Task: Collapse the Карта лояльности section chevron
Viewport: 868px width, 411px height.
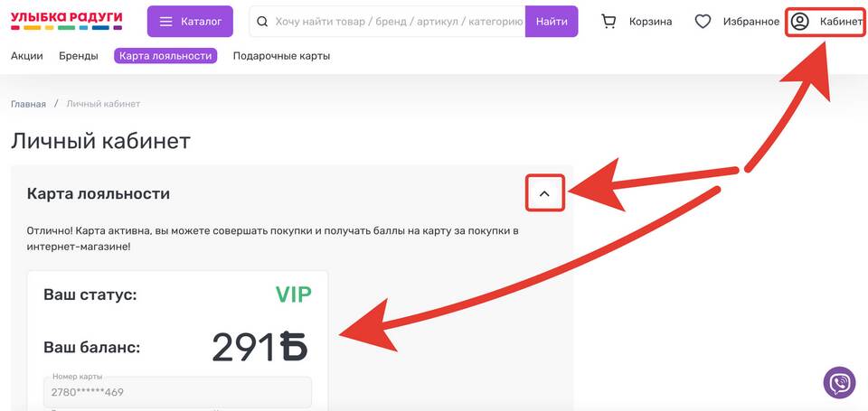Action: [544, 193]
